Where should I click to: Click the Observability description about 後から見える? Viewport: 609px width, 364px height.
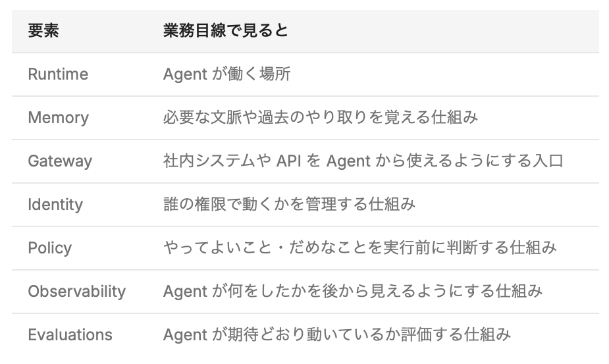click(353, 292)
